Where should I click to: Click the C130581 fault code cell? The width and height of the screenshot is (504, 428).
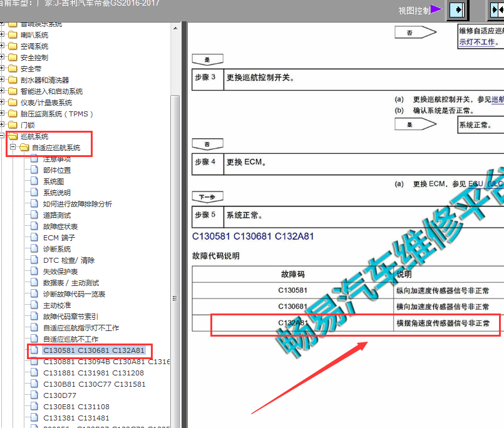[x=292, y=290]
